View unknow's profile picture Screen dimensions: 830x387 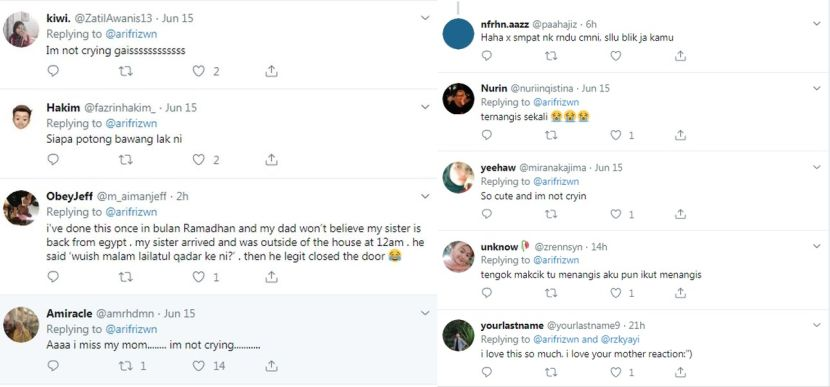tap(458, 256)
